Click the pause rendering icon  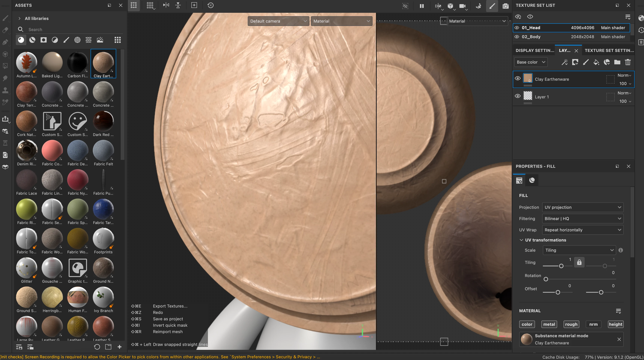pyautogui.click(x=421, y=6)
